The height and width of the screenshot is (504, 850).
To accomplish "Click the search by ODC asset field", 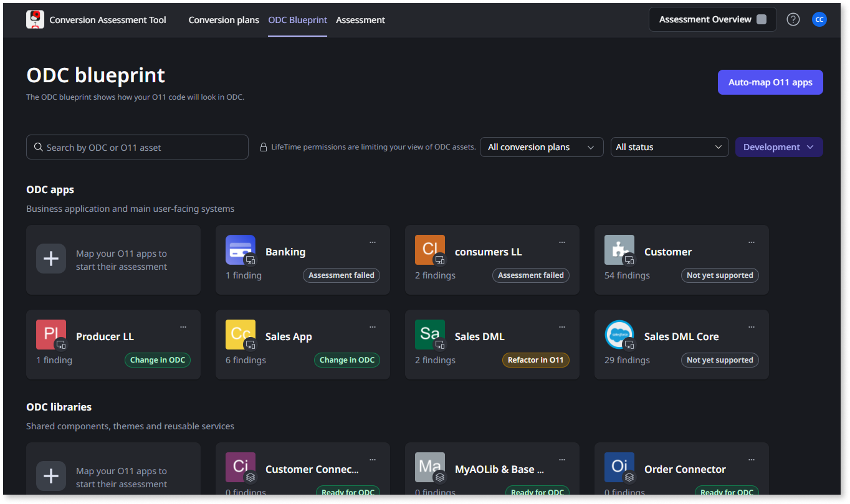I will point(137,146).
